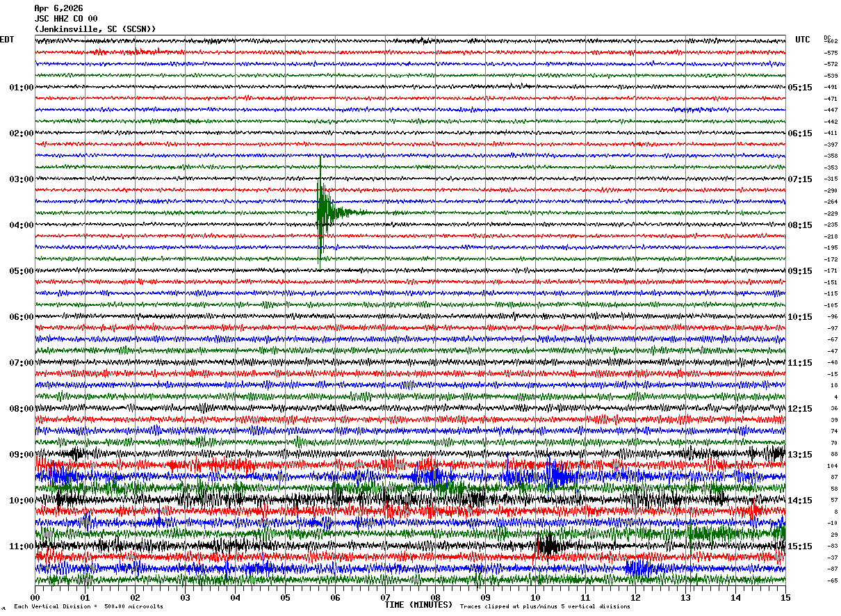Click the 15:15 UTC row label

(x=799, y=546)
